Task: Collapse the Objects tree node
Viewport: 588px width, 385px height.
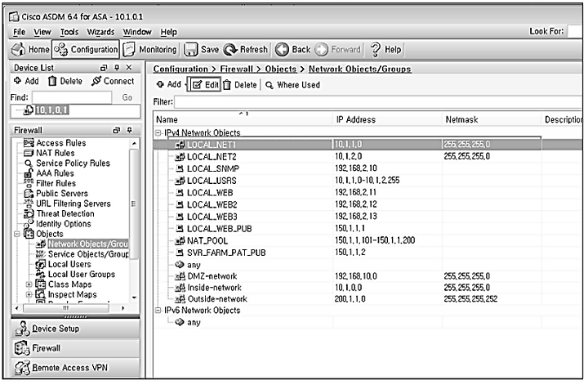Action: 17,234
